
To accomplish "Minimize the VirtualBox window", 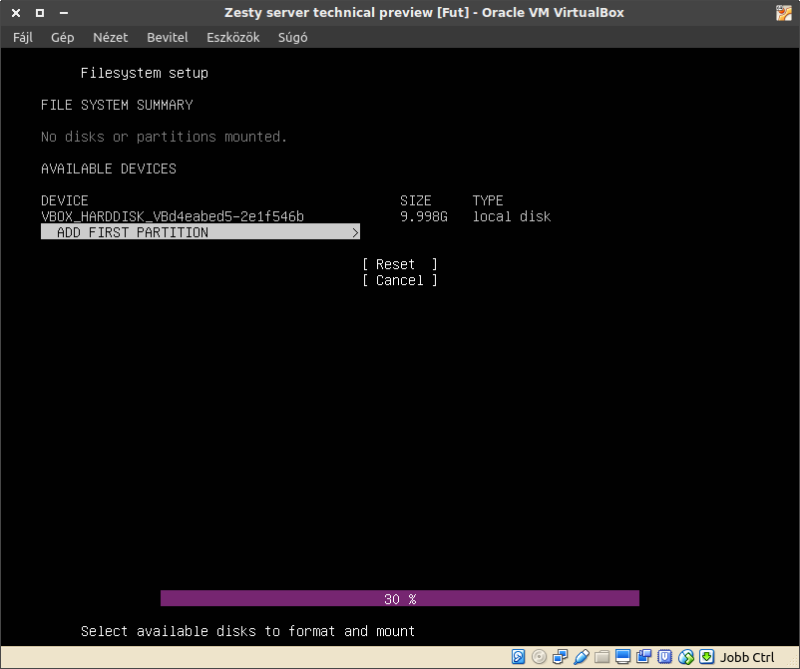I will click(x=64, y=13).
